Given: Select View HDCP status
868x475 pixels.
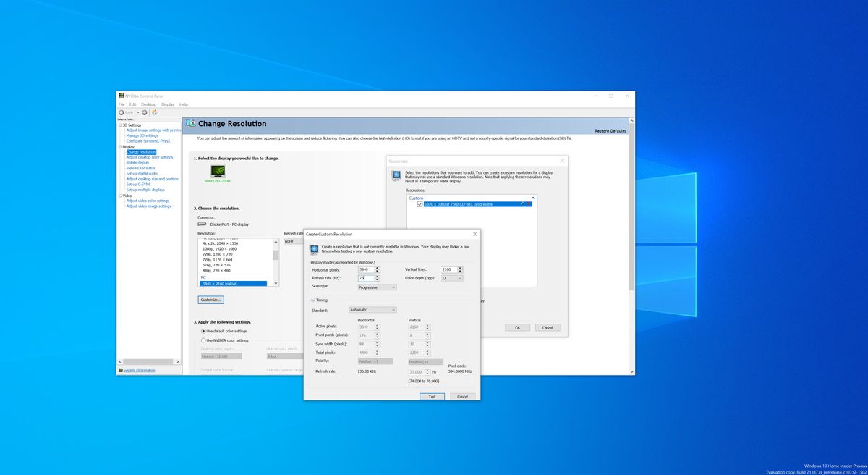Looking at the screenshot, I should tap(141, 168).
